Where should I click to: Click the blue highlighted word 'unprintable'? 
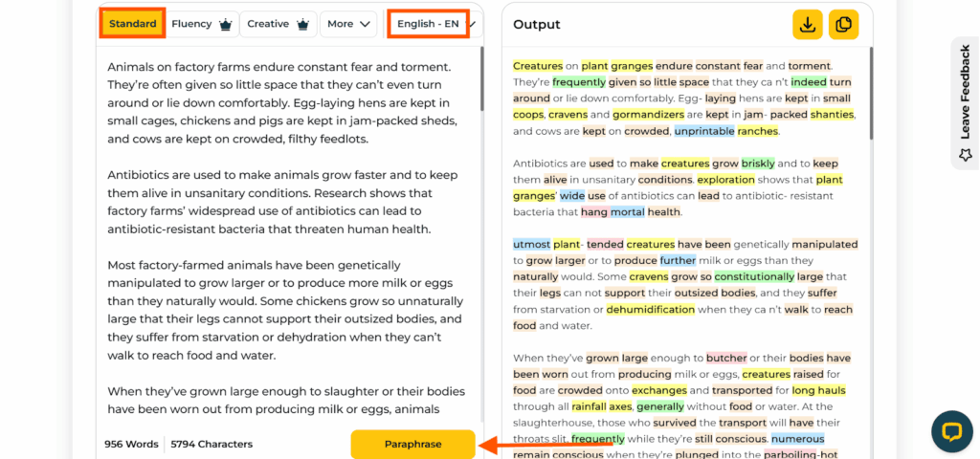[x=703, y=131]
